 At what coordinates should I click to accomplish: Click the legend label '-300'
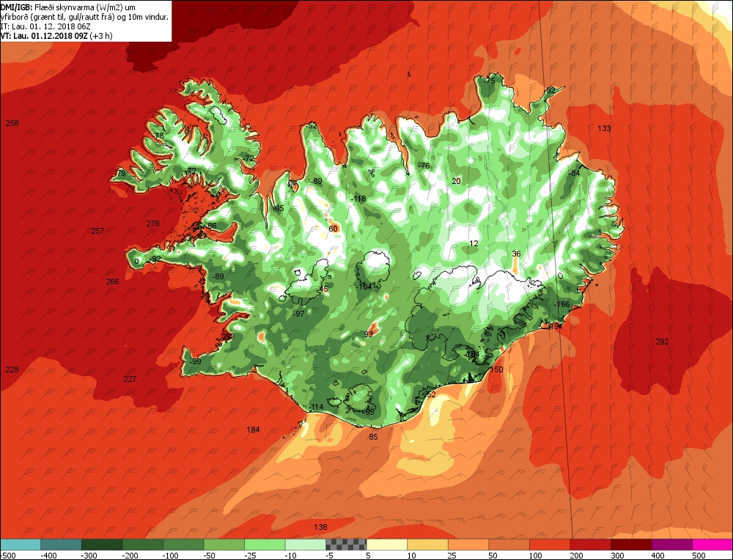(x=90, y=556)
